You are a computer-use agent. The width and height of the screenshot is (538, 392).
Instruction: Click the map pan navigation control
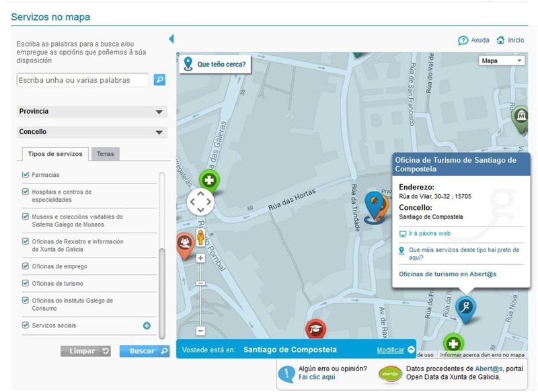200,202
